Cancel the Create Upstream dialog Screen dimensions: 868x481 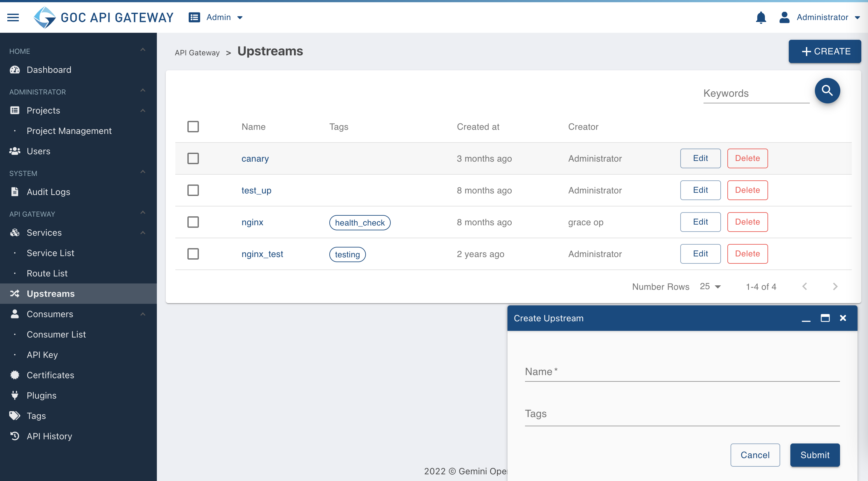[x=755, y=455]
